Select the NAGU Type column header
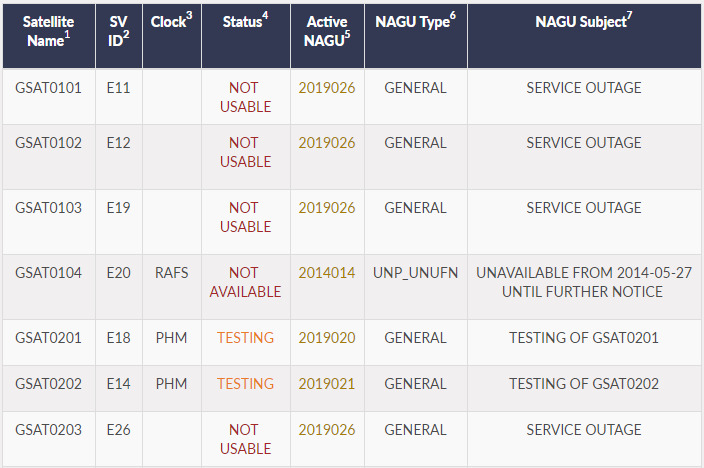The height and width of the screenshot is (468, 704). coord(415,22)
